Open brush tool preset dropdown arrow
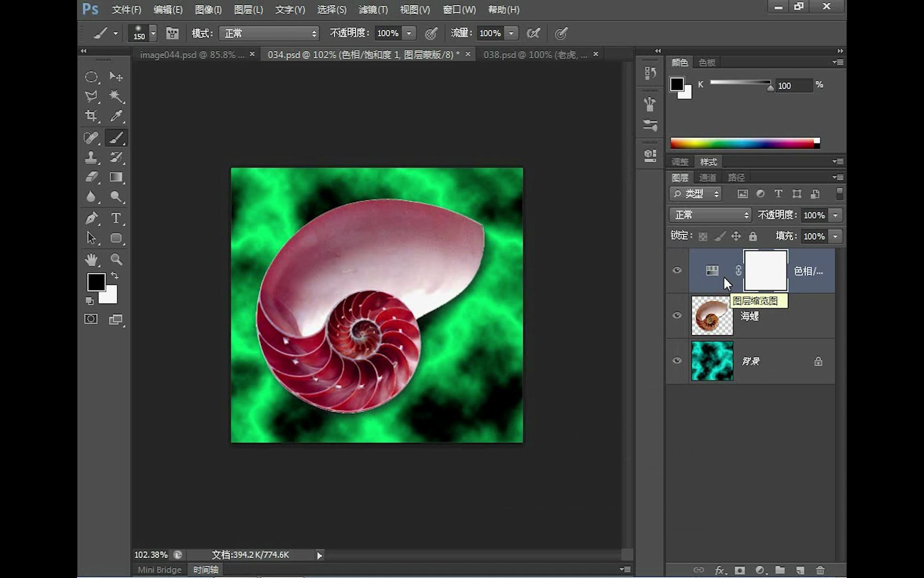 click(x=115, y=33)
